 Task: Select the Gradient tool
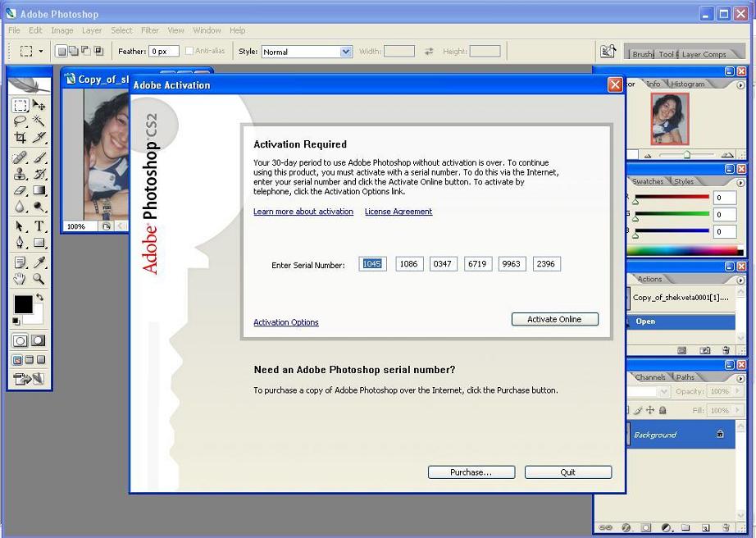point(39,190)
